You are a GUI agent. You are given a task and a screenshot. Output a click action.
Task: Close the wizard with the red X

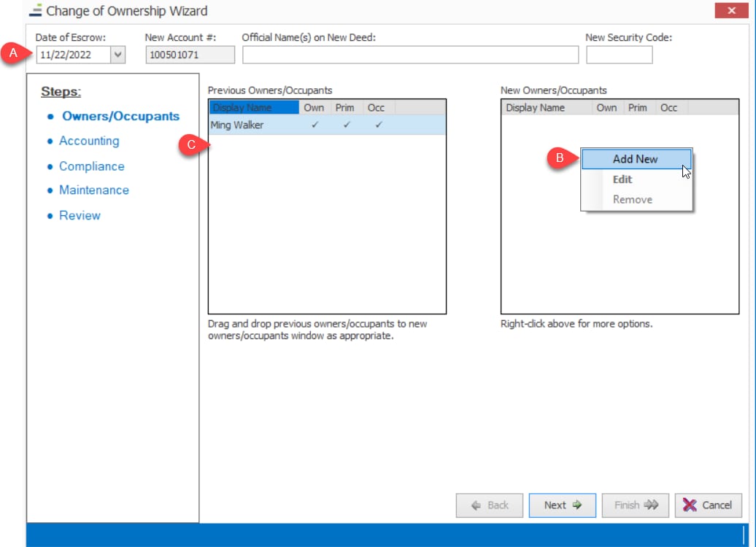click(731, 10)
